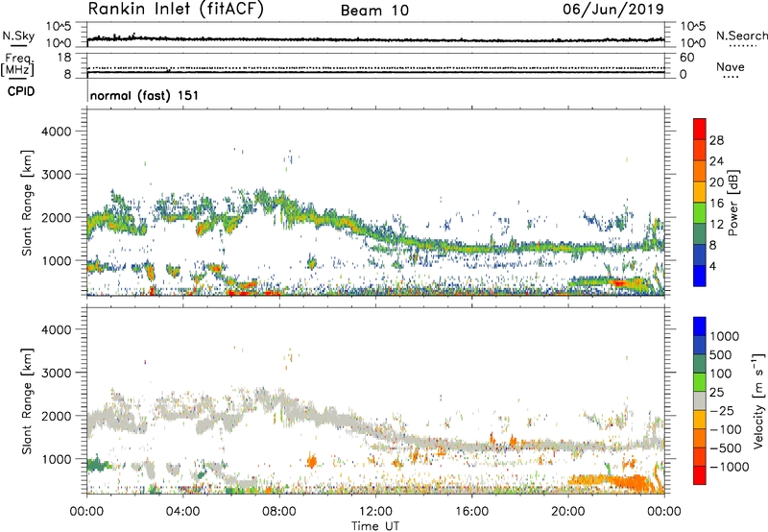
Task: Click the '-1000' tick on the Velocity colorbar
Action: pos(729,467)
